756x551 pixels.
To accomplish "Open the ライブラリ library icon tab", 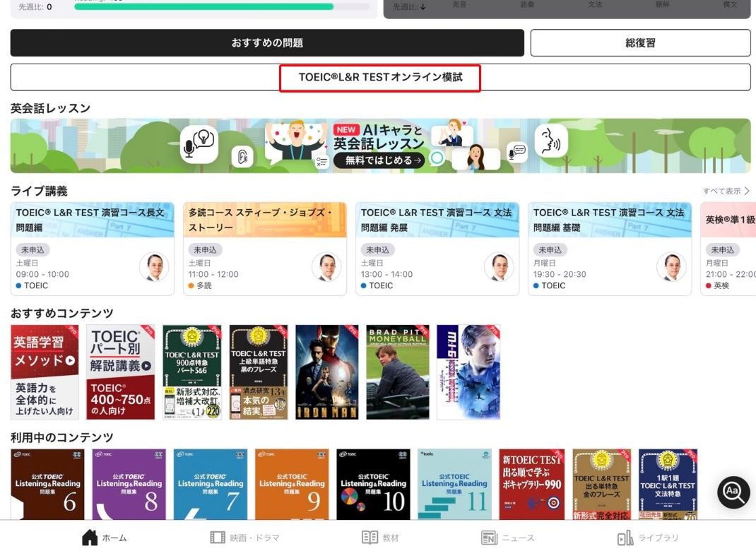I will coord(625,538).
